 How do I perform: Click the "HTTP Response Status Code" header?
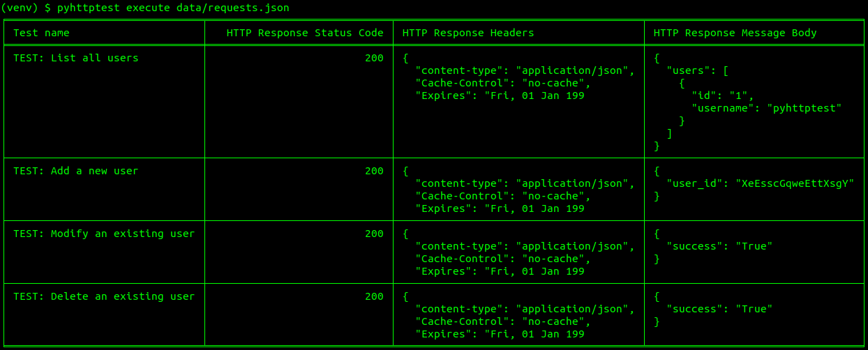coord(305,33)
